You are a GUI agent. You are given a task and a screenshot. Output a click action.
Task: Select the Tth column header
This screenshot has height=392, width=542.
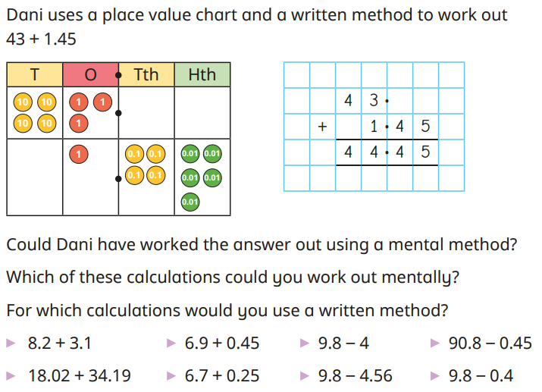click(146, 74)
